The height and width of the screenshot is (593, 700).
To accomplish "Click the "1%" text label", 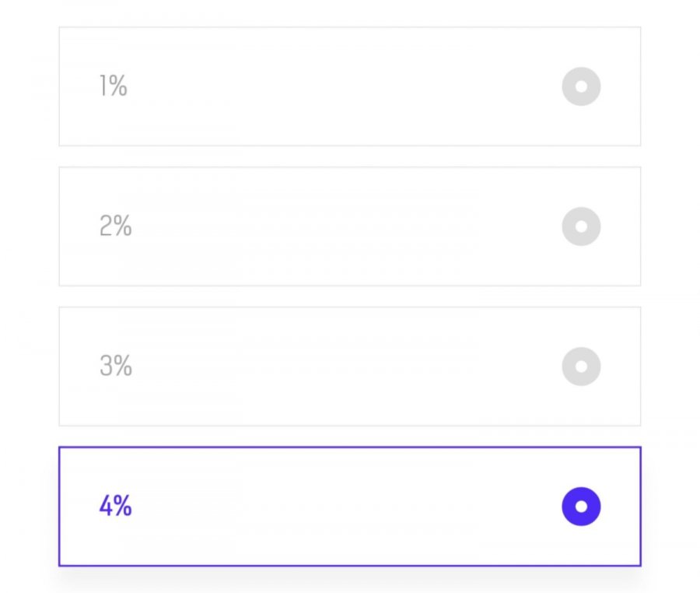I will pyautogui.click(x=114, y=86).
